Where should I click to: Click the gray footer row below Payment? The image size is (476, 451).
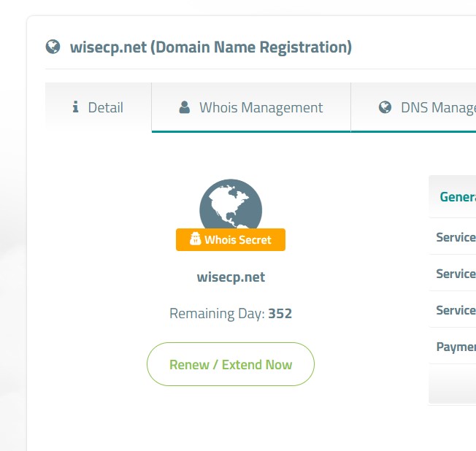453,385
